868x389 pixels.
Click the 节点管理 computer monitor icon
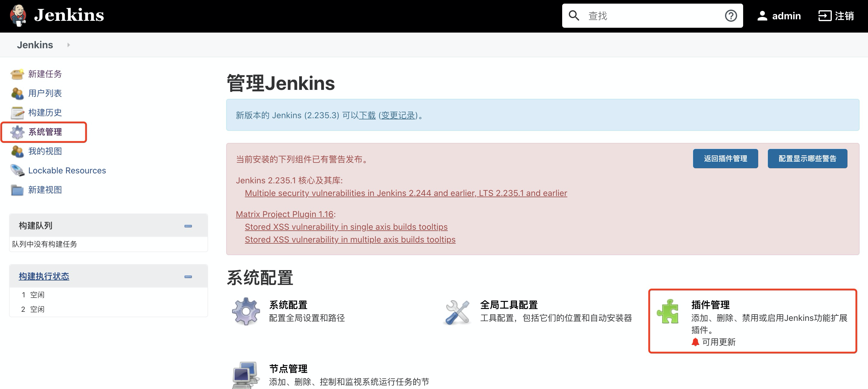246,375
